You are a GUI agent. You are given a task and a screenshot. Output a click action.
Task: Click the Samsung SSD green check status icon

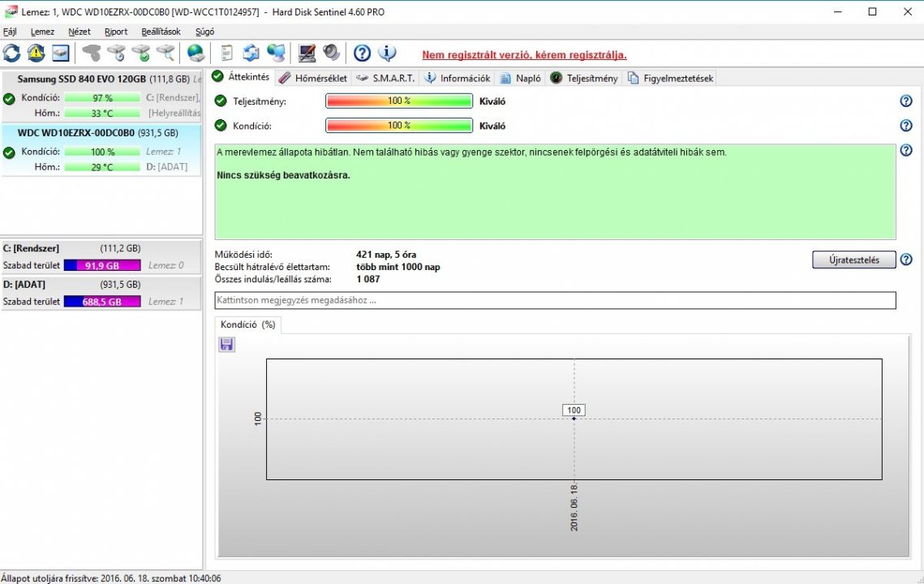(9, 98)
